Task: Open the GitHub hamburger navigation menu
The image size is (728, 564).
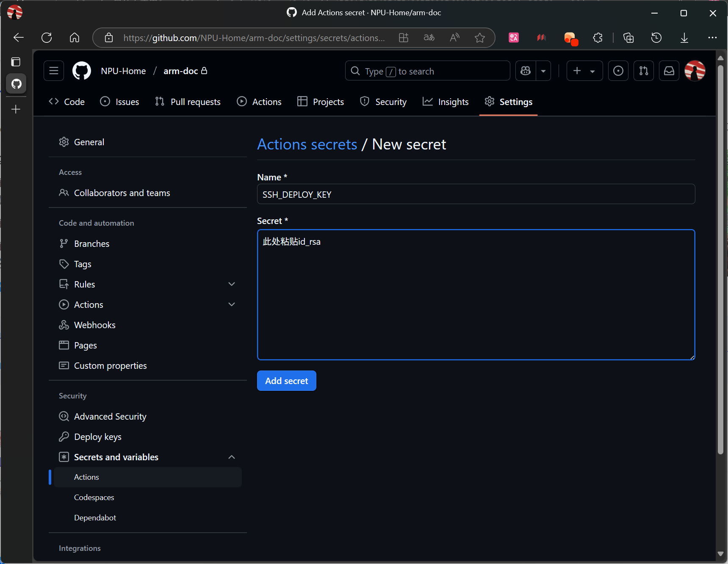Action: 54,71
